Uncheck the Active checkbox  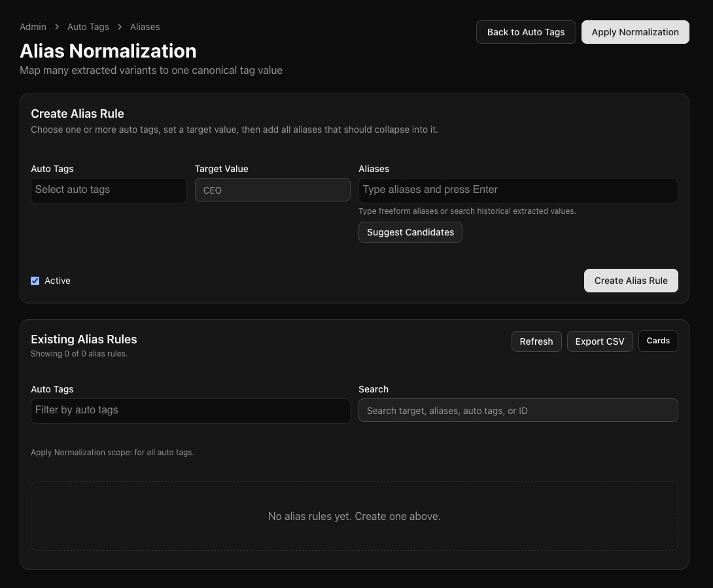point(35,281)
